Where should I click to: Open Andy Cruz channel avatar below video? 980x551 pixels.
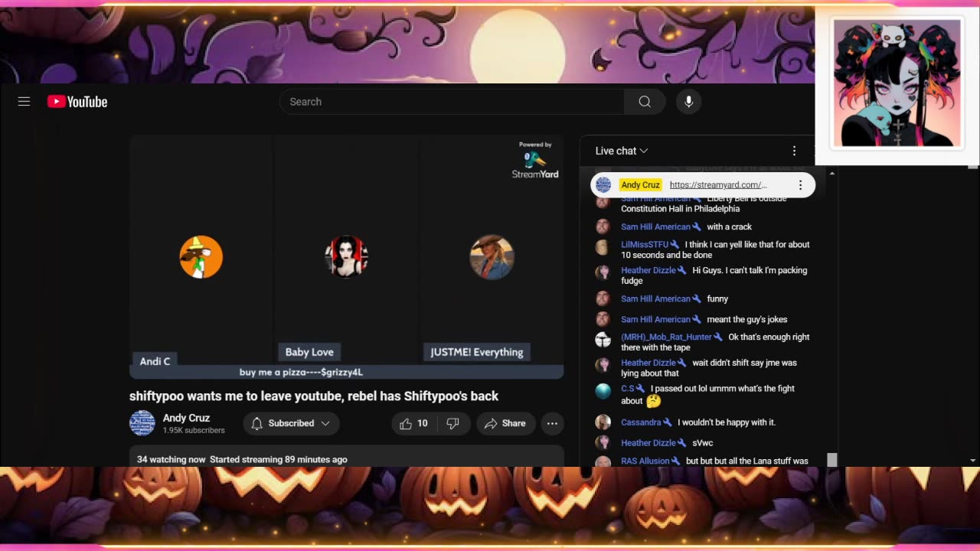[142, 423]
